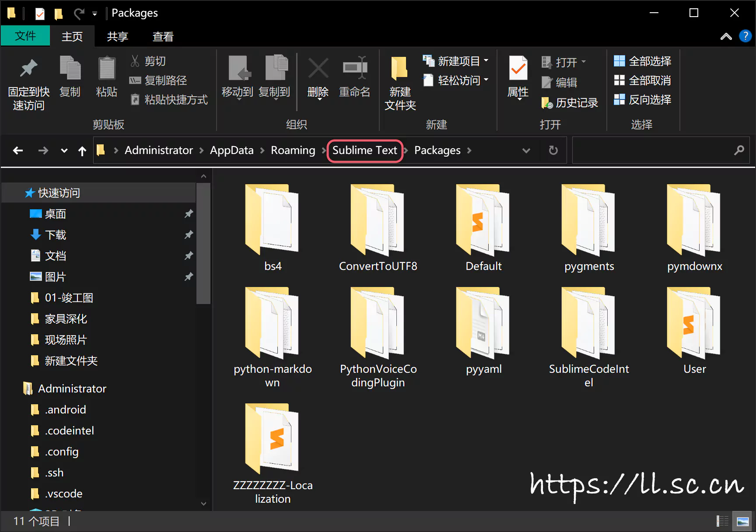Create a new folder with ribbon icon

click(400, 69)
